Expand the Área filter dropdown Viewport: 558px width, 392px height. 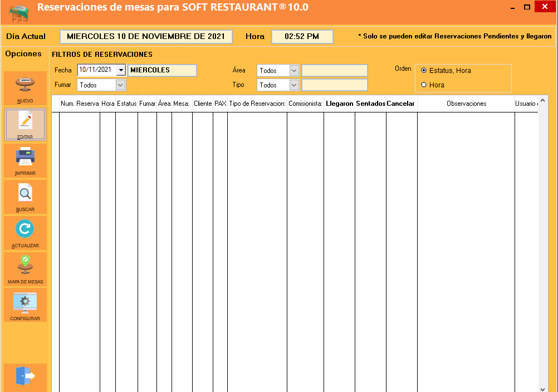click(294, 70)
